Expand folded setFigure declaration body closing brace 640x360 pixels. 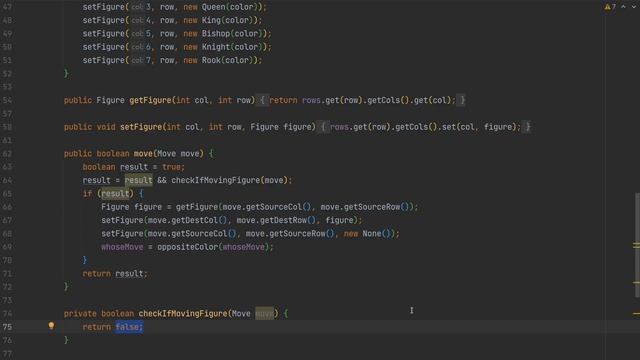[527, 127]
